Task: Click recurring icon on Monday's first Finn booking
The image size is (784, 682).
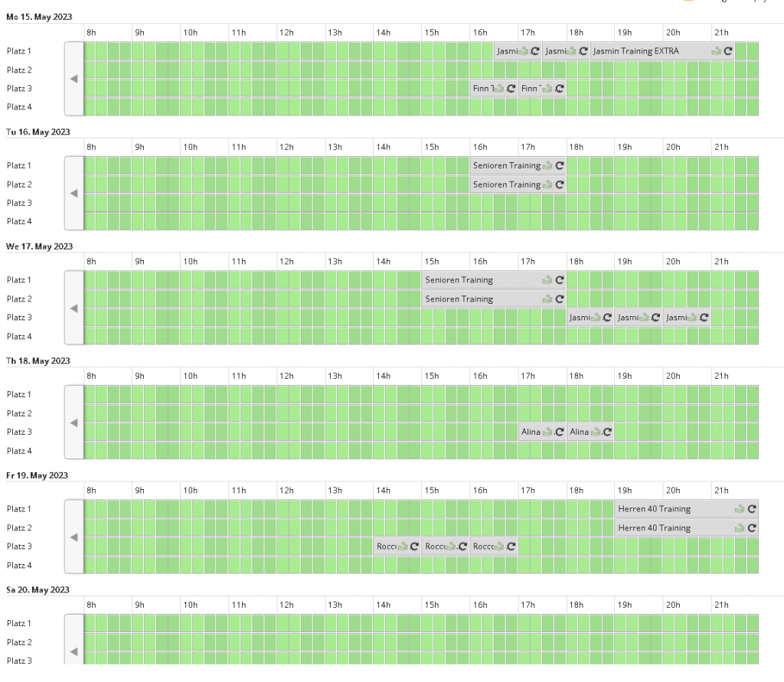Action: [511, 89]
